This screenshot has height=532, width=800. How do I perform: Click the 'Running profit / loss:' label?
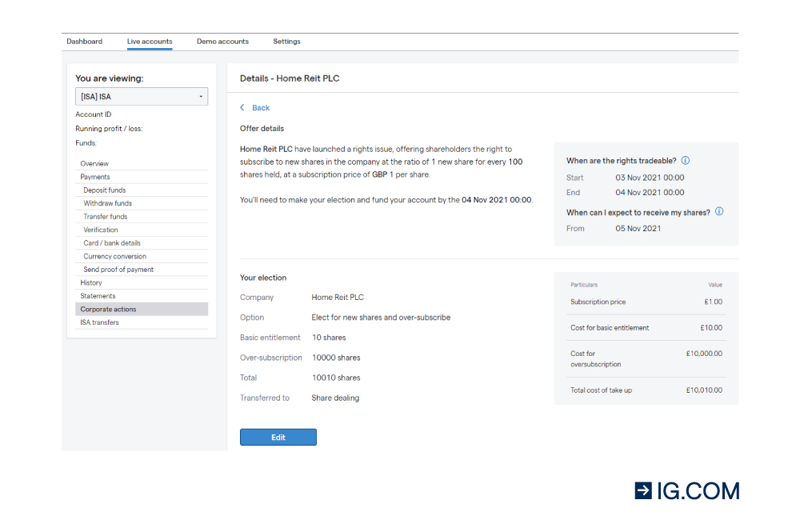tap(109, 129)
